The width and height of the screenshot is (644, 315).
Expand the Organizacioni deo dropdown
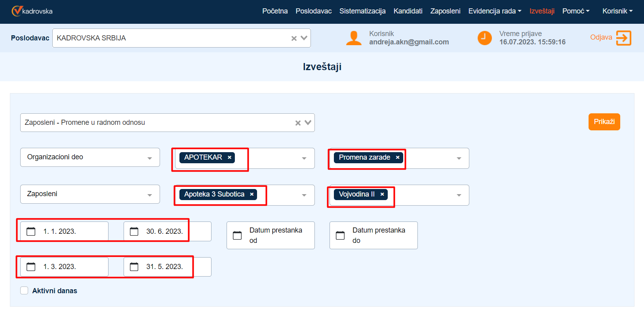coord(150,158)
